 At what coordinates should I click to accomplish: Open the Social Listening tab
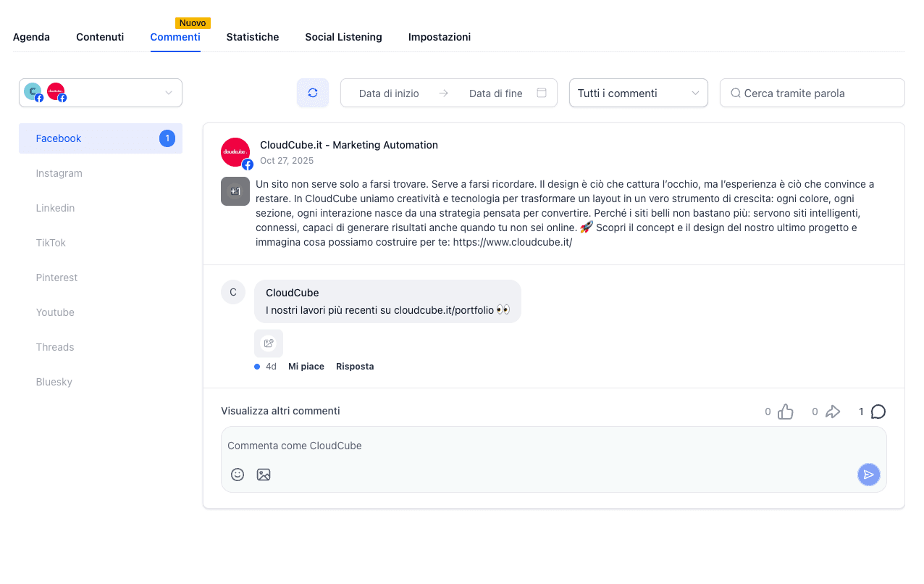tap(343, 37)
